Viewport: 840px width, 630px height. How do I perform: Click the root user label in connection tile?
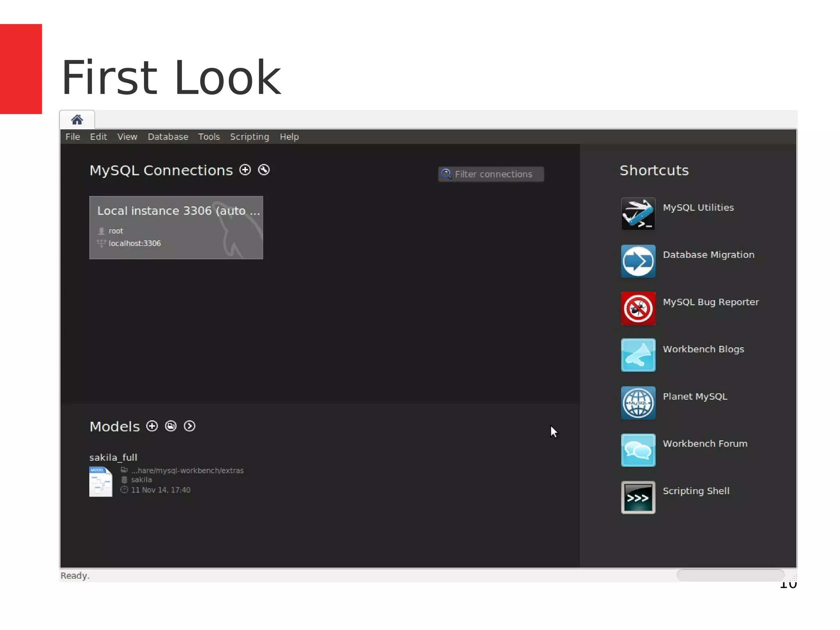point(116,231)
